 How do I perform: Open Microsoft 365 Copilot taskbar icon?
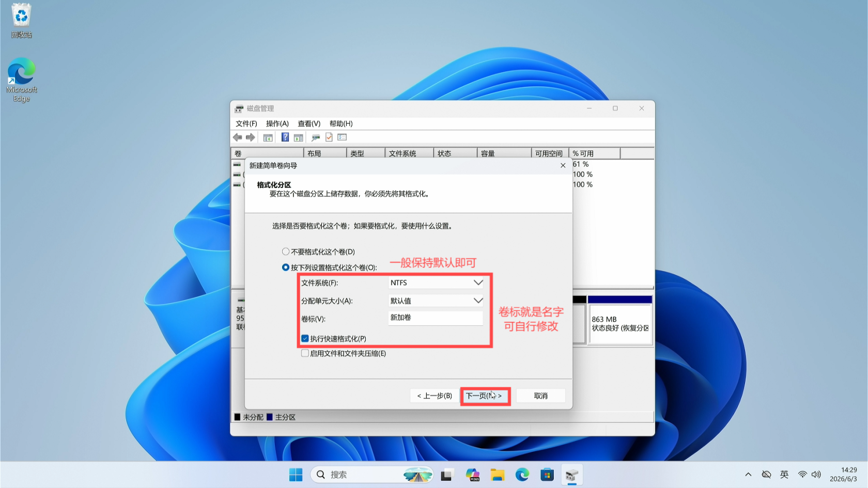click(x=472, y=475)
